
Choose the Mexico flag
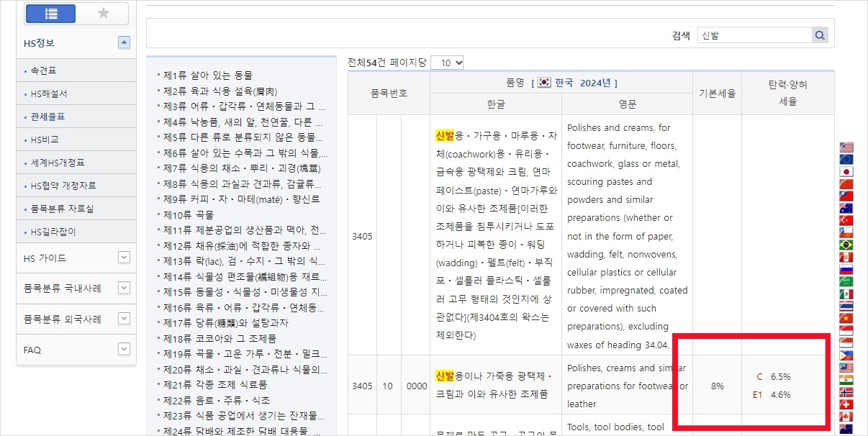(x=846, y=294)
